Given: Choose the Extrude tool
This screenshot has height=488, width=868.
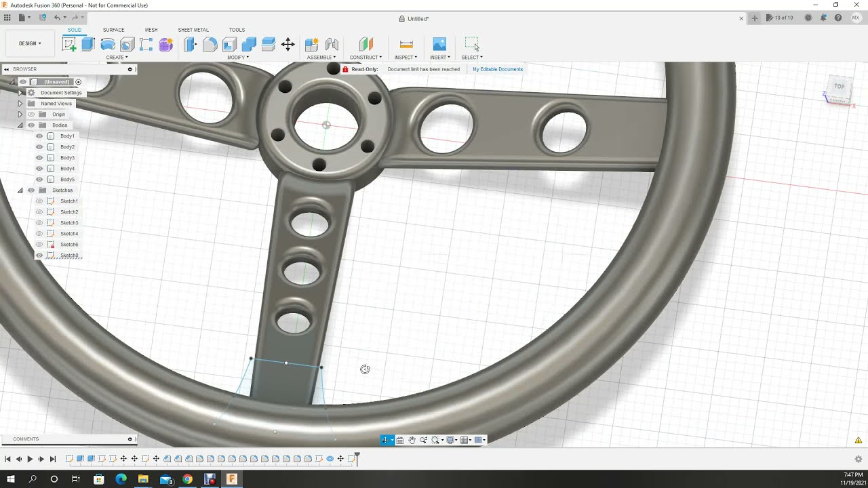Looking at the screenshot, I should (x=88, y=44).
